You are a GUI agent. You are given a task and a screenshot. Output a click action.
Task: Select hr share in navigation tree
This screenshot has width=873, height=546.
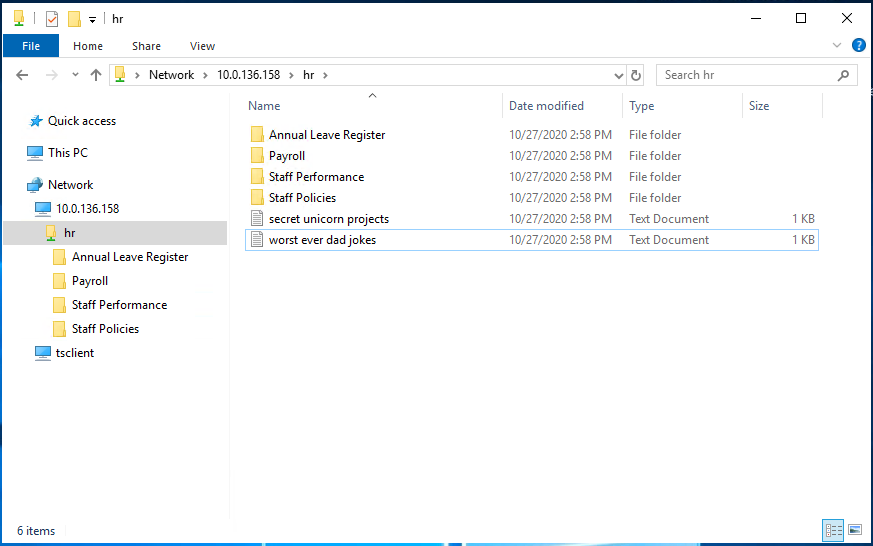pyautogui.click(x=70, y=233)
